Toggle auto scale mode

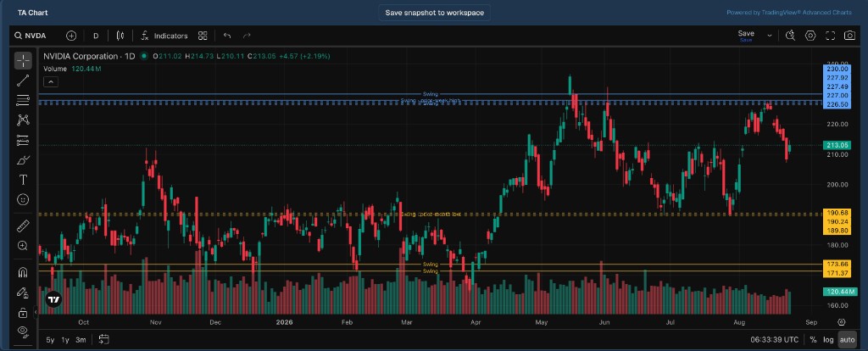(x=847, y=339)
